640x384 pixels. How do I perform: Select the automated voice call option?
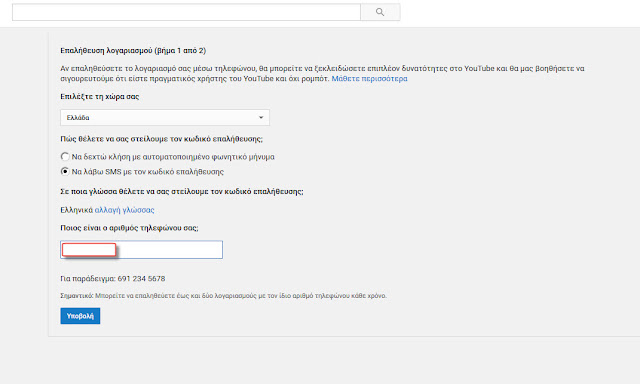[x=65, y=156]
